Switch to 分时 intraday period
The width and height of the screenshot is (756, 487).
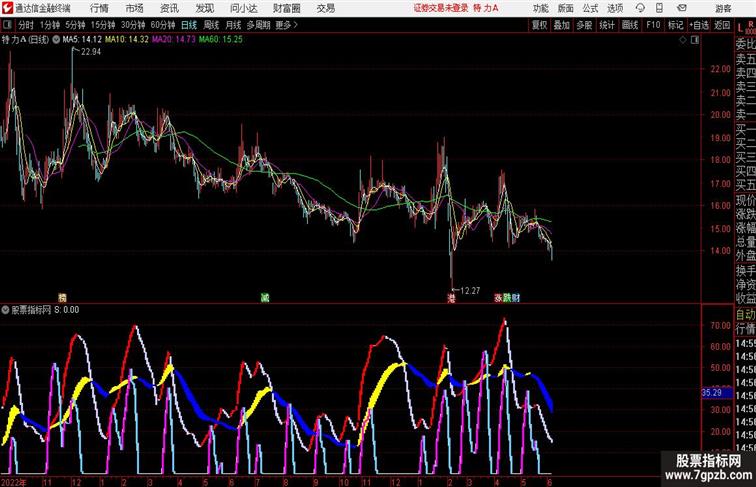pos(26,25)
